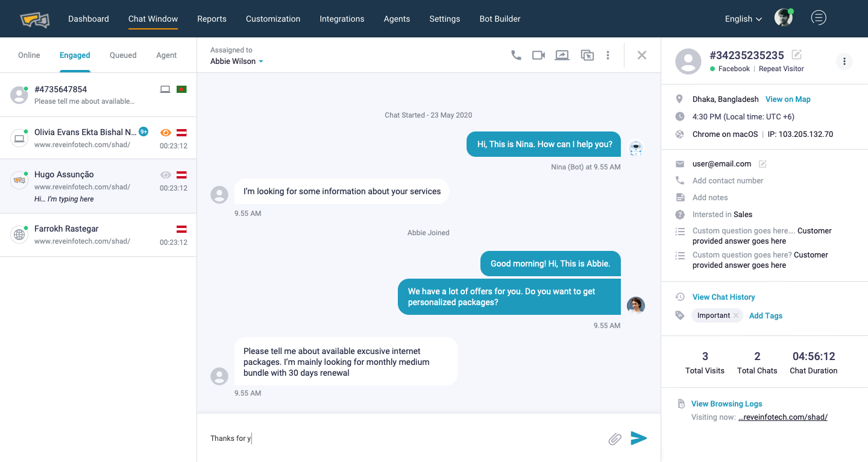This screenshot has height=462, width=868.
Task: Toggle the eye icon on Hugo Assunção's chat
Action: tap(166, 174)
